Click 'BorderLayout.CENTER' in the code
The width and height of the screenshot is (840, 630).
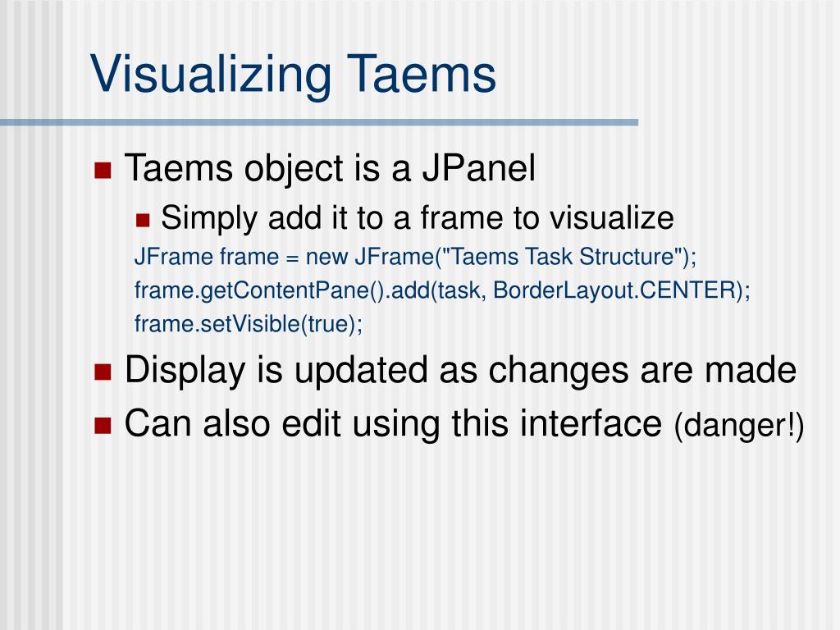[614, 290]
